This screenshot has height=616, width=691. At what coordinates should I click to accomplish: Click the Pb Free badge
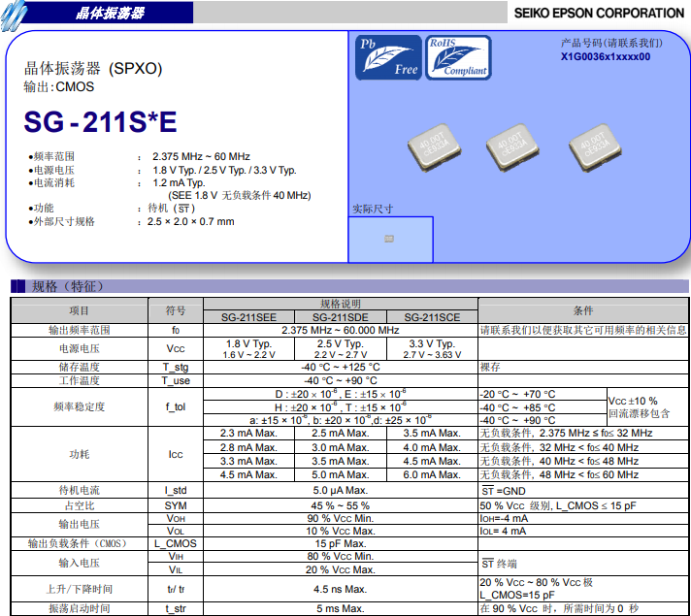390,56
